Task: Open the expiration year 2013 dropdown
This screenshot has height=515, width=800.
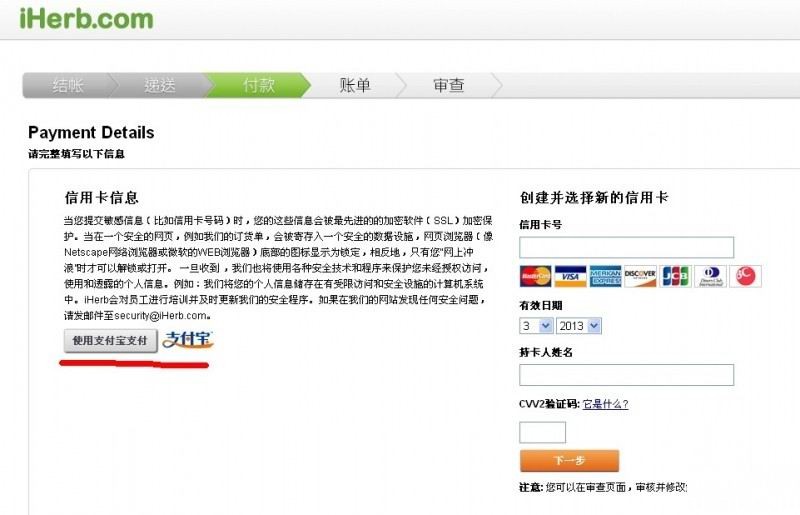Action: [579, 326]
